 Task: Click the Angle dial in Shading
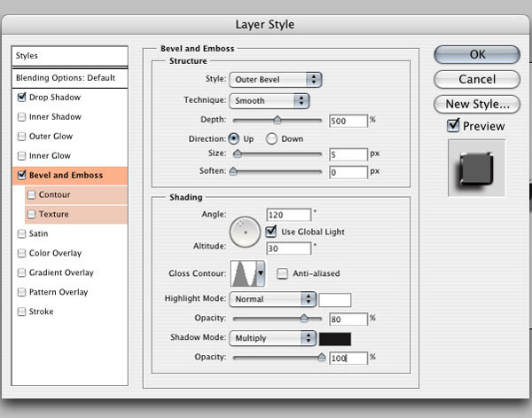[x=246, y=233]
